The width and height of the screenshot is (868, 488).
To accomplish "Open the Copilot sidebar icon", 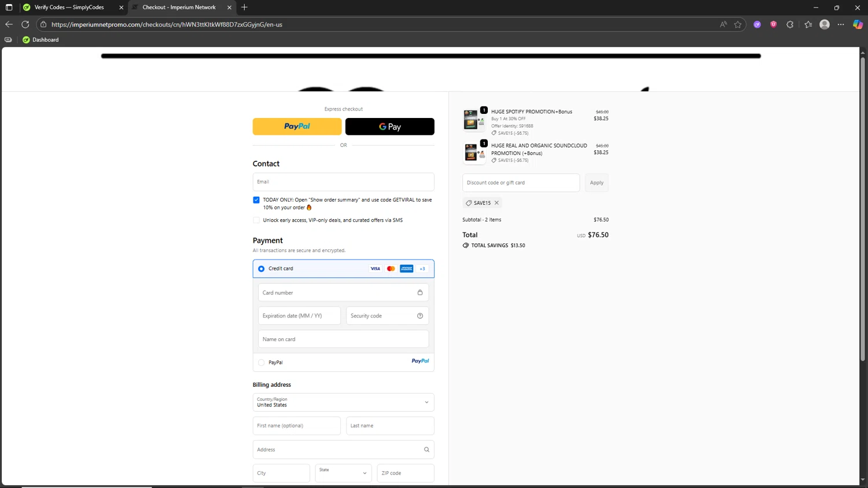I will [858, 24].
